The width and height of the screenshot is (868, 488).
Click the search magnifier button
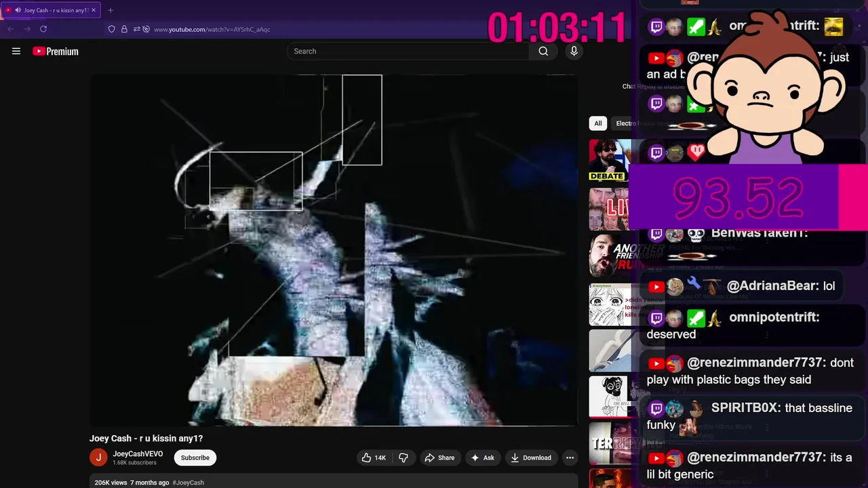(x=543, y=51)
